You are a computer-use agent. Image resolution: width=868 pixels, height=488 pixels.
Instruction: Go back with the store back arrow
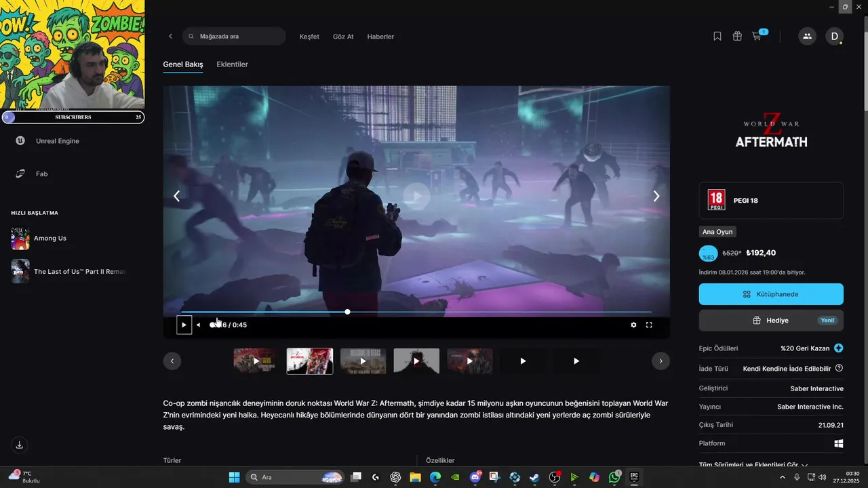coord(170,37)
